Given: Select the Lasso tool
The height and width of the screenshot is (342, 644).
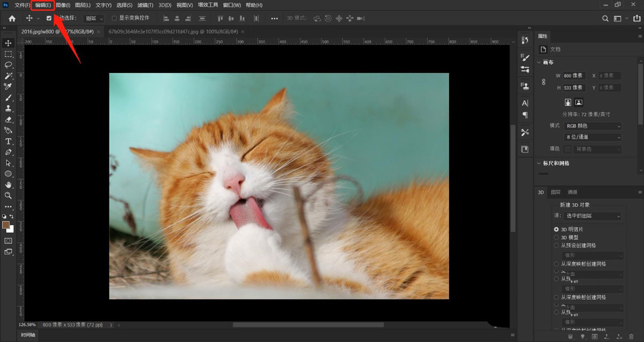Looking at the screenshot, I should coord(8,65).
